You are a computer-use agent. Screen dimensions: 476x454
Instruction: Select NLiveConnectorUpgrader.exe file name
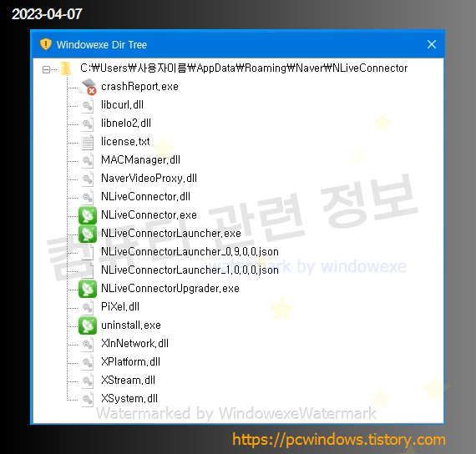pos(170,289)
